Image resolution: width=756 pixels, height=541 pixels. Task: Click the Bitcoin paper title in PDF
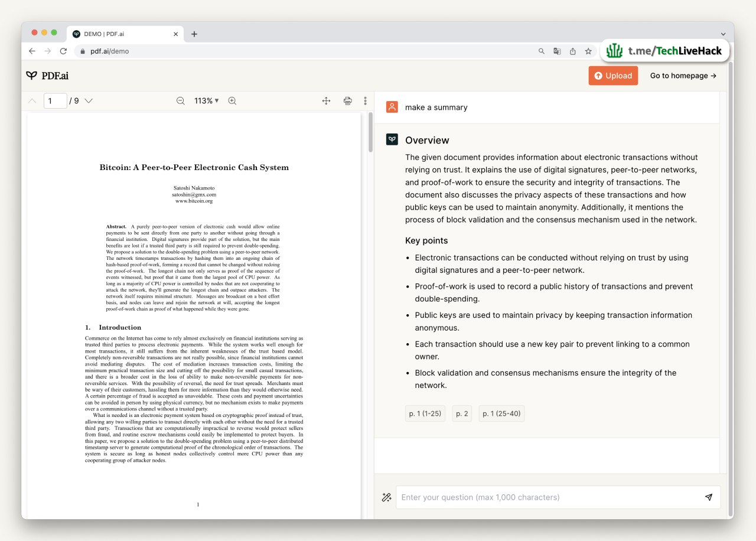coord(194,167)
